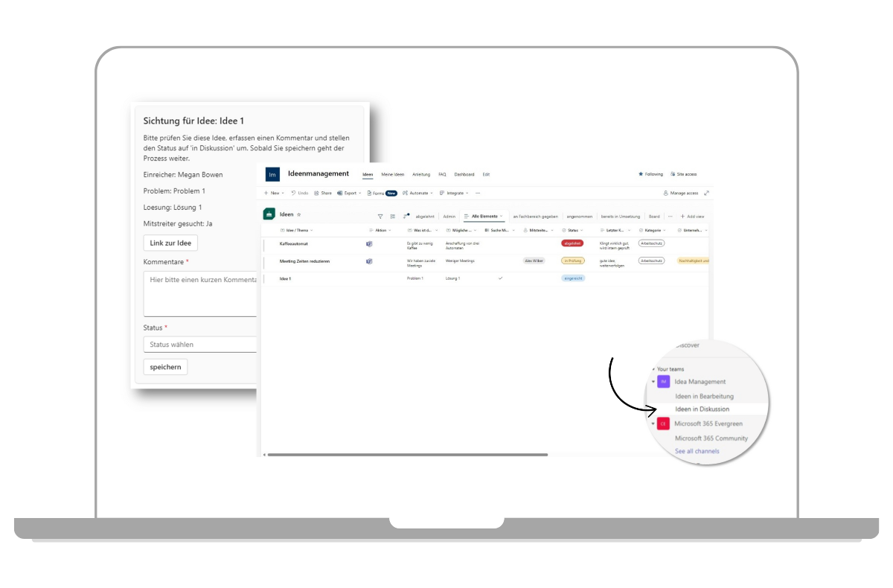This screenshot has width=893, height=588.
Task: Click the speichern button
Action: pos(165,367)
